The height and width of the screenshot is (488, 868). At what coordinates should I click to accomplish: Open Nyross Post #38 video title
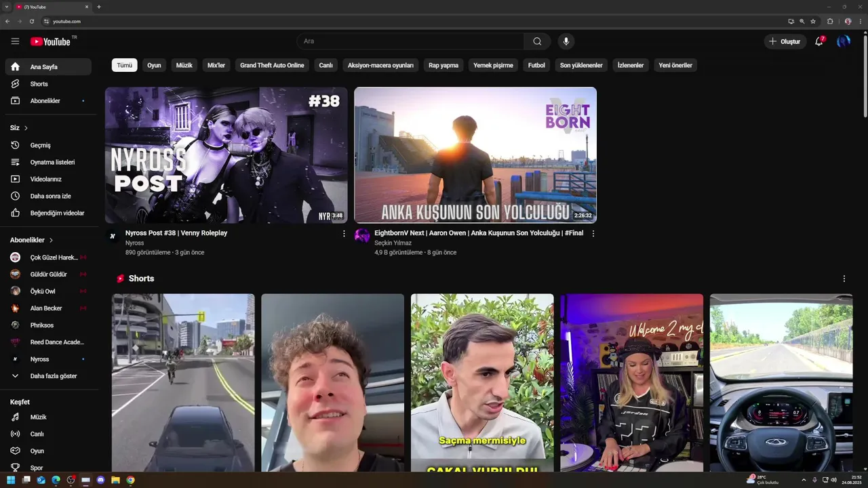pos(176,233)
